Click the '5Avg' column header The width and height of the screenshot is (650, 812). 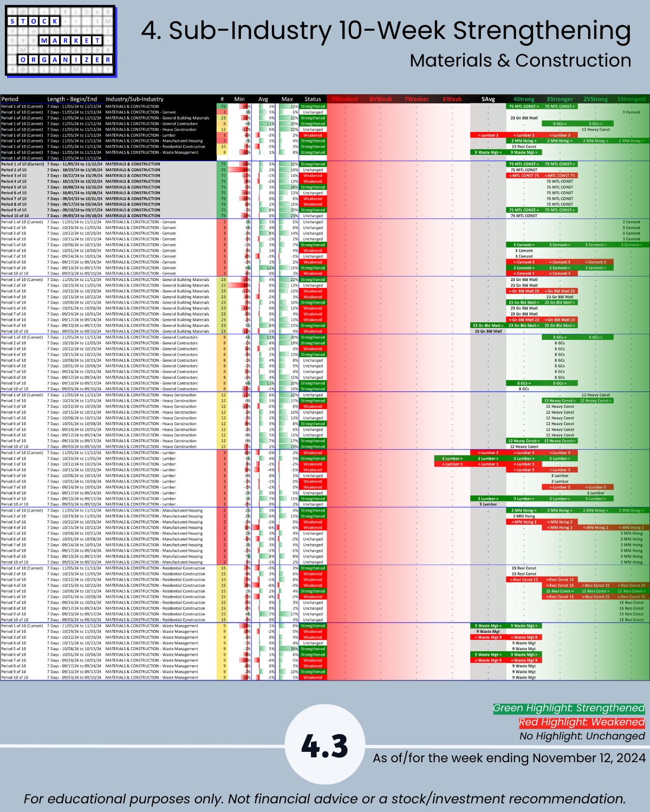pos(488,99)
